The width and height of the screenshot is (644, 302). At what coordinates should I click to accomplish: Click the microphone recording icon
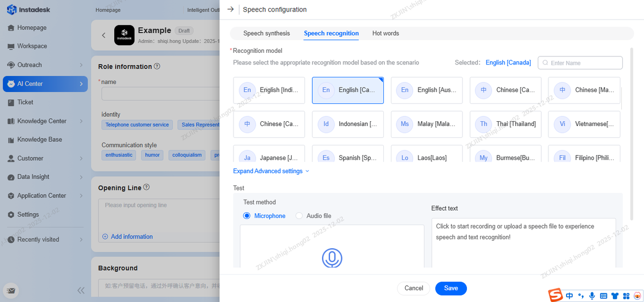(x=332, y=258)
